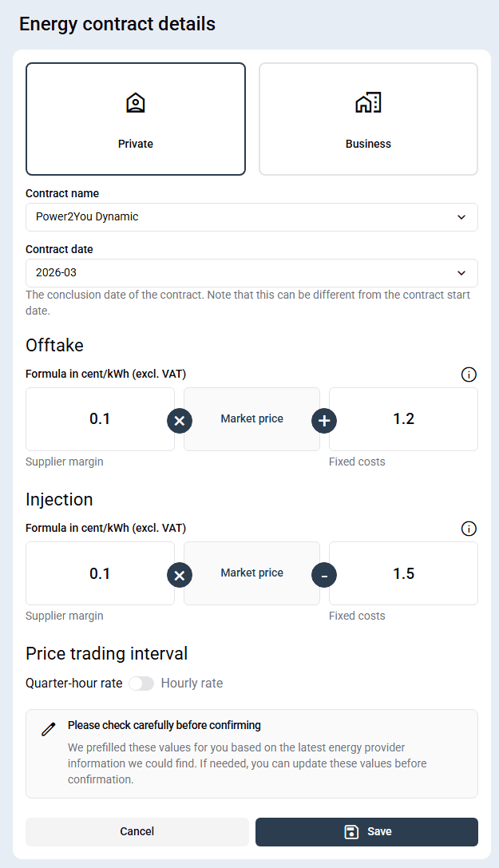
Task: Open the Injection formula info icon
Action: [469, 529]
